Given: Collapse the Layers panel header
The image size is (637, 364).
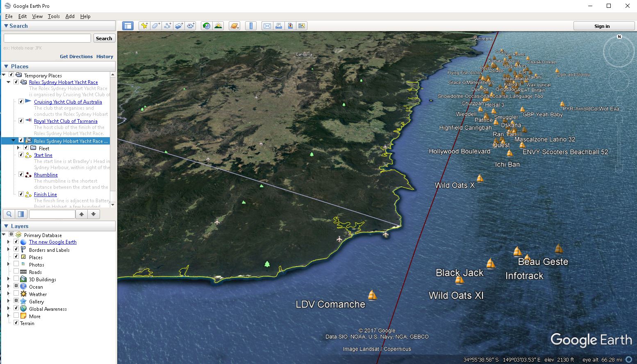Looking at the screenshot, I should (6, 226).
